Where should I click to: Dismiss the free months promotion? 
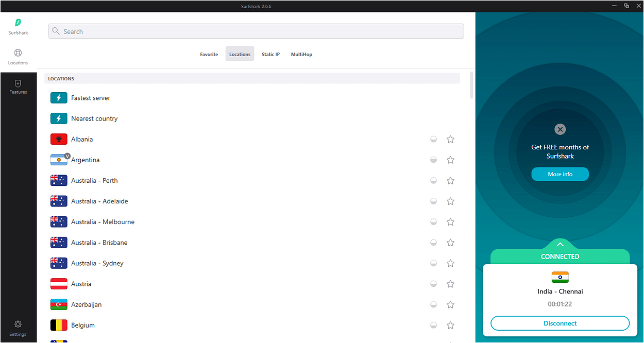point(560,129)
